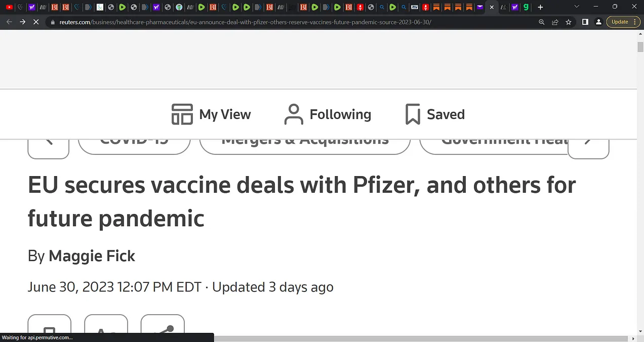Go back to the previous page
Viewport: 644px width, 342px height.
point(9,22)
